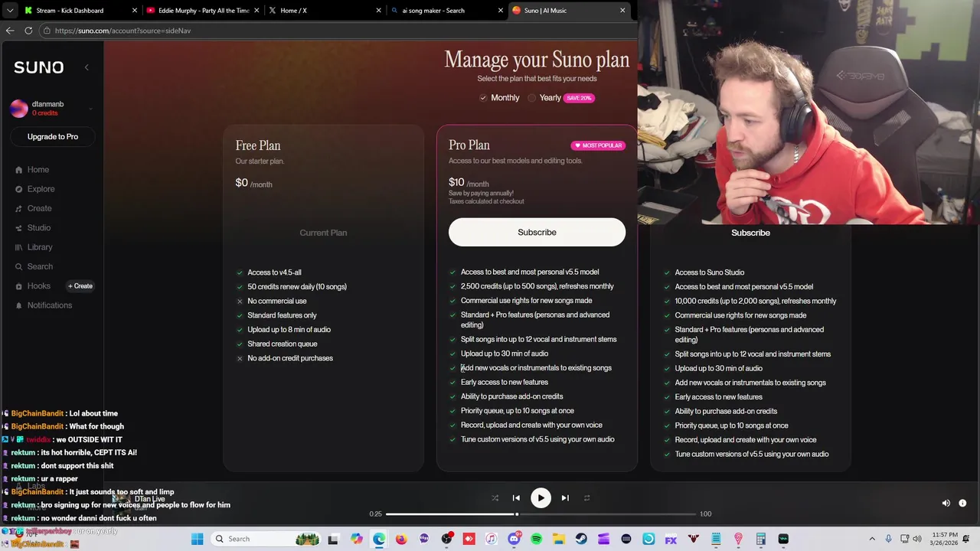Open Explore in the sidebar
Image resolution: width=980 pixels, height=551 pixels.
click(34, 189)
